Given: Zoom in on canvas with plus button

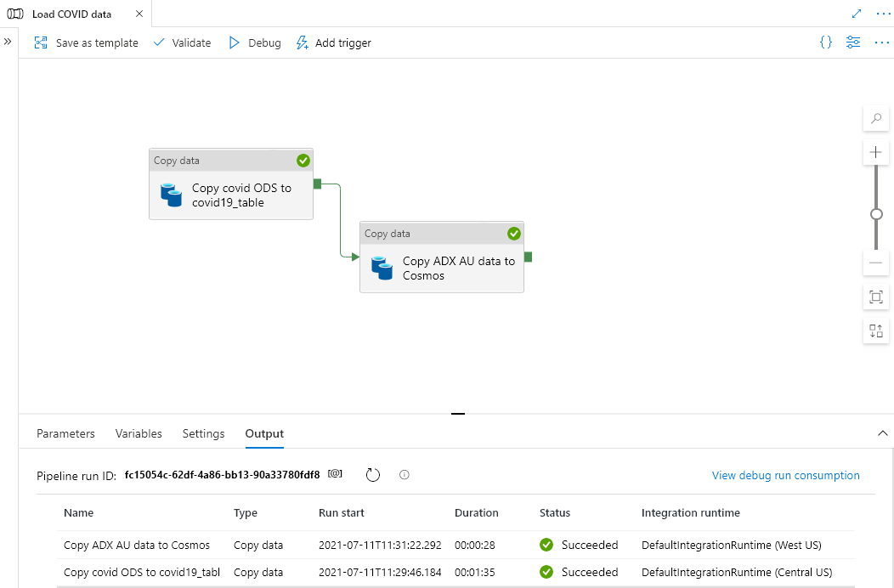Looking at the screenshot, I should [x=876, y=152].
